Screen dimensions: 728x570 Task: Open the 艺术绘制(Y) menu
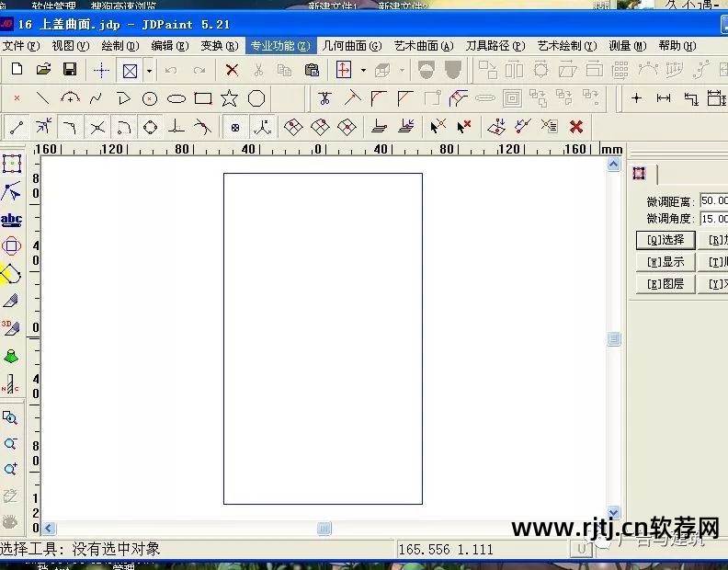(x=567, y=46)
